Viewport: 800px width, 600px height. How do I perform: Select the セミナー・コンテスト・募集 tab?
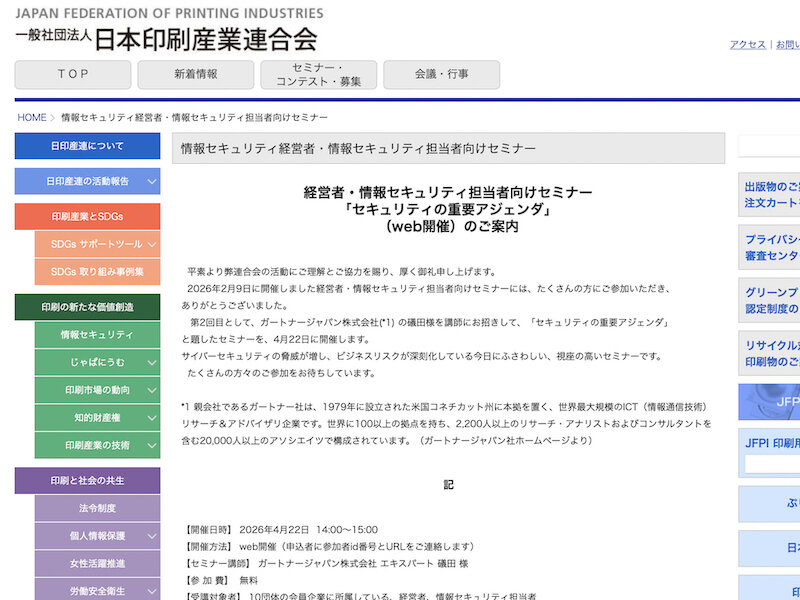pyautogui.click(x=319, y=74)
